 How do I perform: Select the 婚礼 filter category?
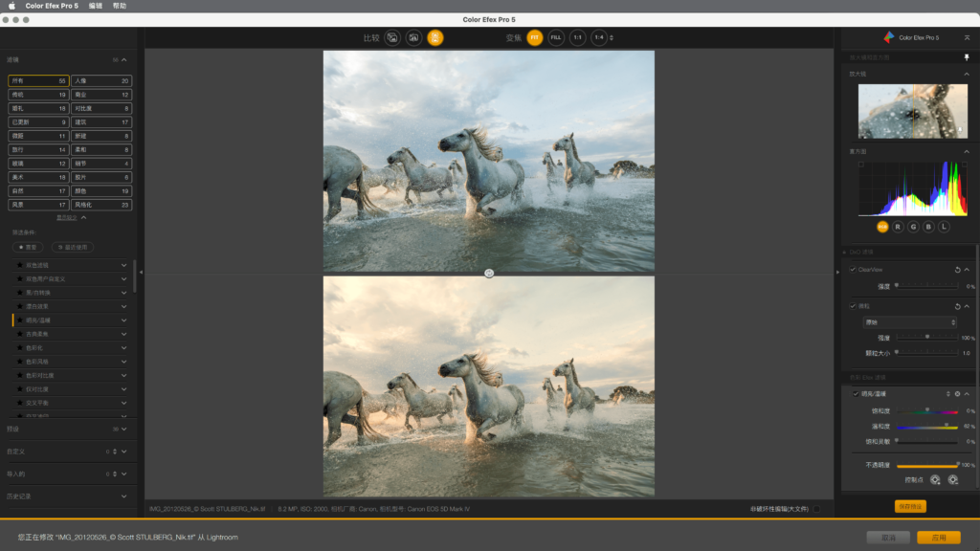coord(38,108)
